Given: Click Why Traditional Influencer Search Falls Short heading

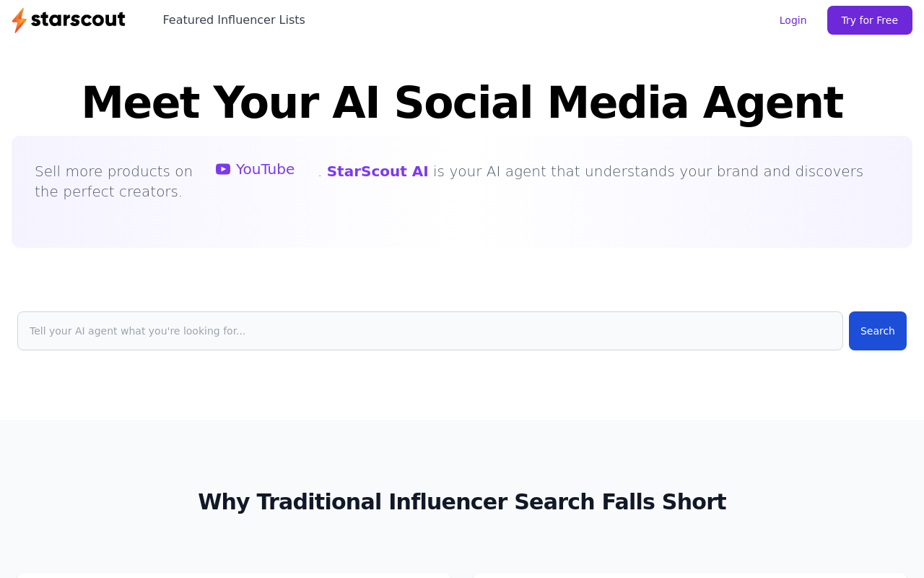Looking at the screenshot, I should 462,501.
